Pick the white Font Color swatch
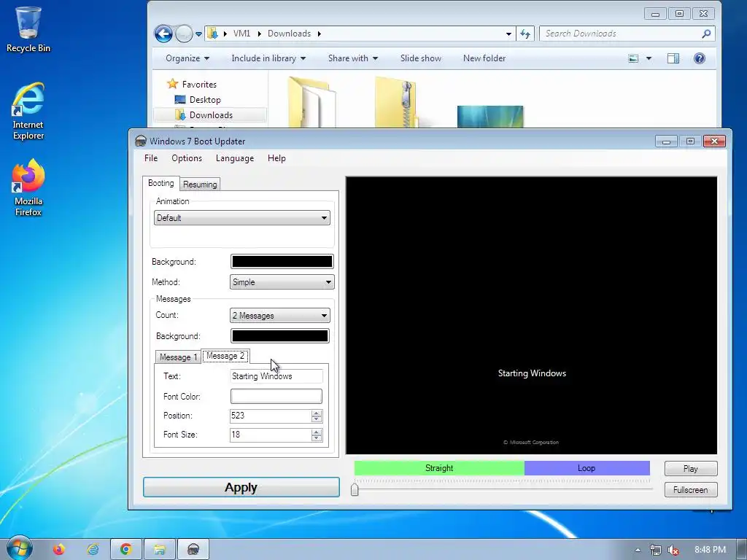The width and height of the screenshot is (747, 560). (x=276, y=396)
